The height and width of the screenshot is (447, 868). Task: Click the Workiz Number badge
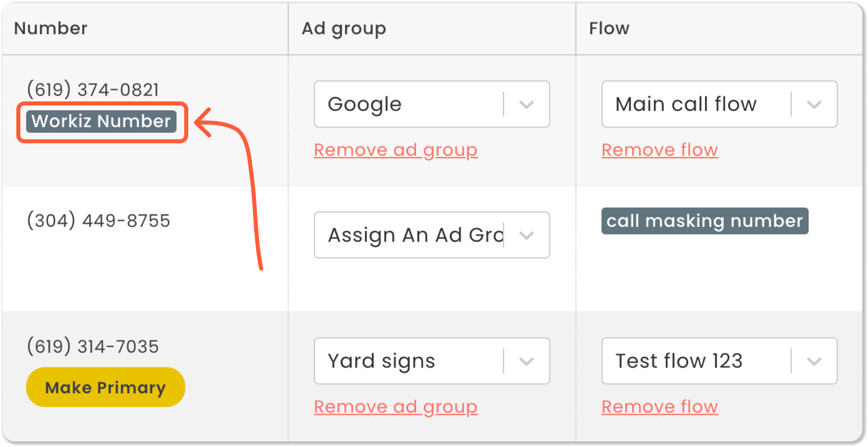101,121
